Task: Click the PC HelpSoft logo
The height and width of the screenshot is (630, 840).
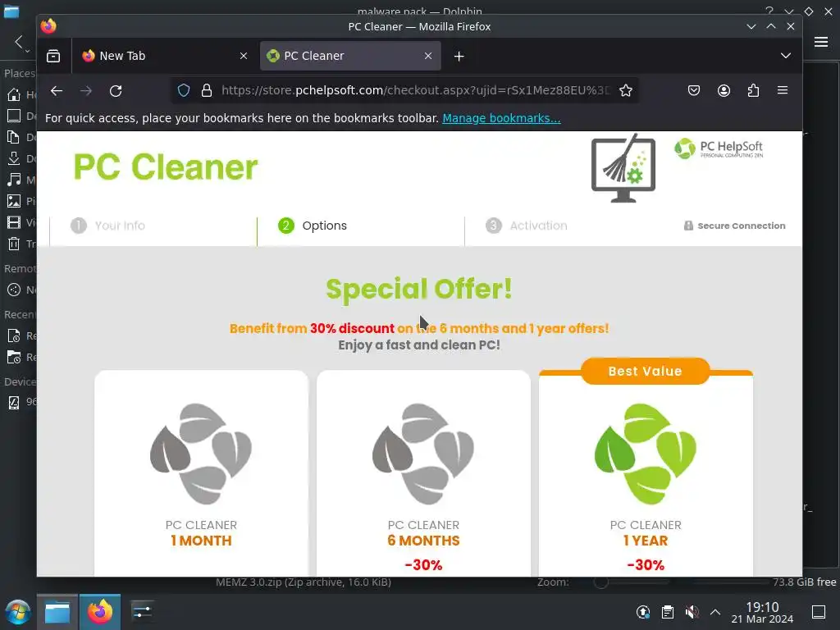Action: [719, 148]
